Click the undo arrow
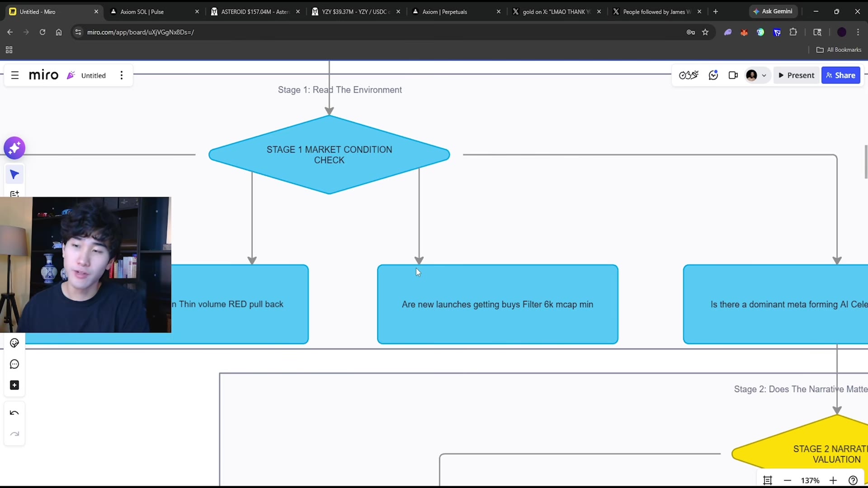 (14, 413)
